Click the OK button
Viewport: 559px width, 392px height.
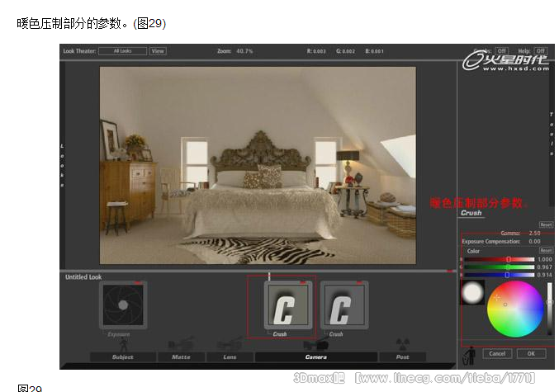(531, 353)
